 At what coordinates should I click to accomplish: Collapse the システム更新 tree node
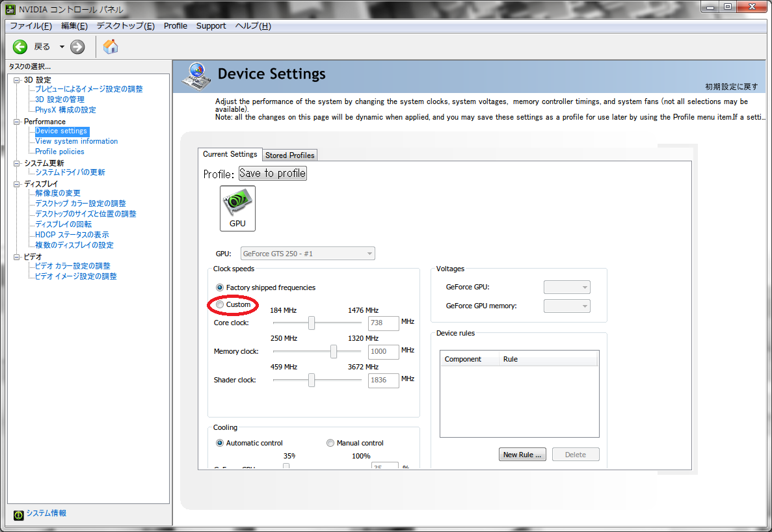pyautogui.click(x=17, y=163)
